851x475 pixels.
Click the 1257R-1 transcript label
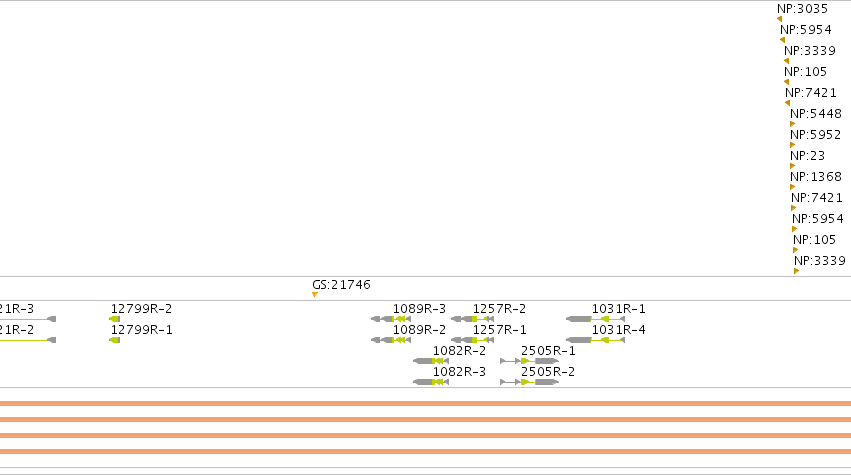tap(499, 330)
